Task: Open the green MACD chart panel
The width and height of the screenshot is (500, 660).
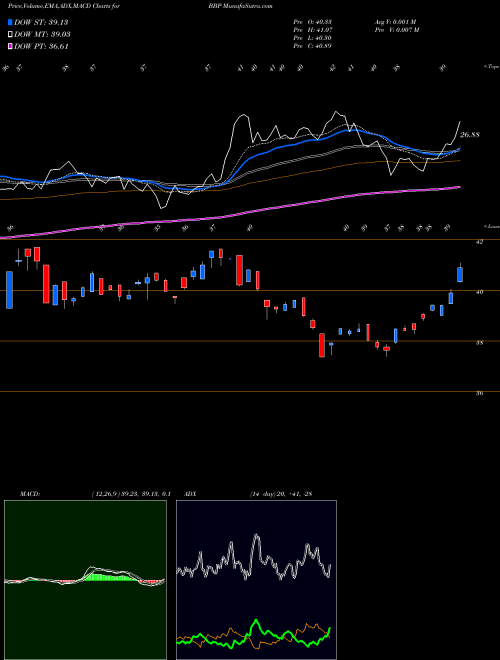Action: coord(85,580)
